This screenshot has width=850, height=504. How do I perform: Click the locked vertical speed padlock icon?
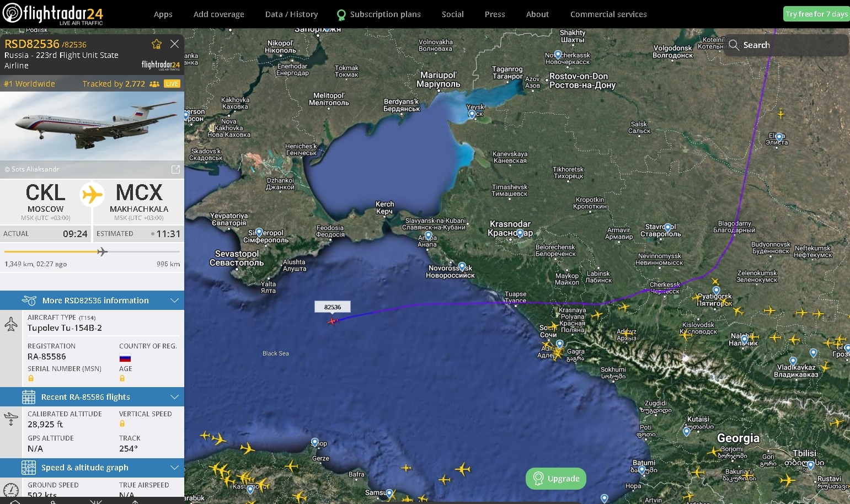tap(122, 423)
